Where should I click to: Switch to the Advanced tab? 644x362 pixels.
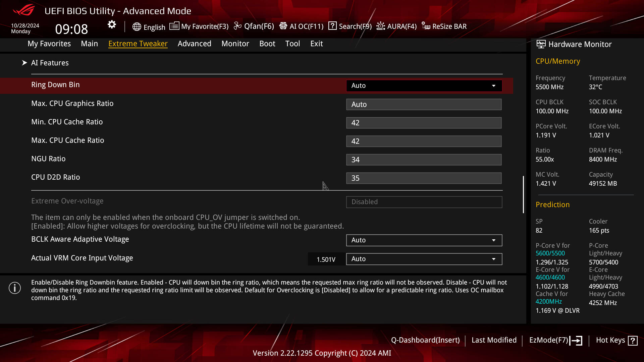tap(194, 44)
